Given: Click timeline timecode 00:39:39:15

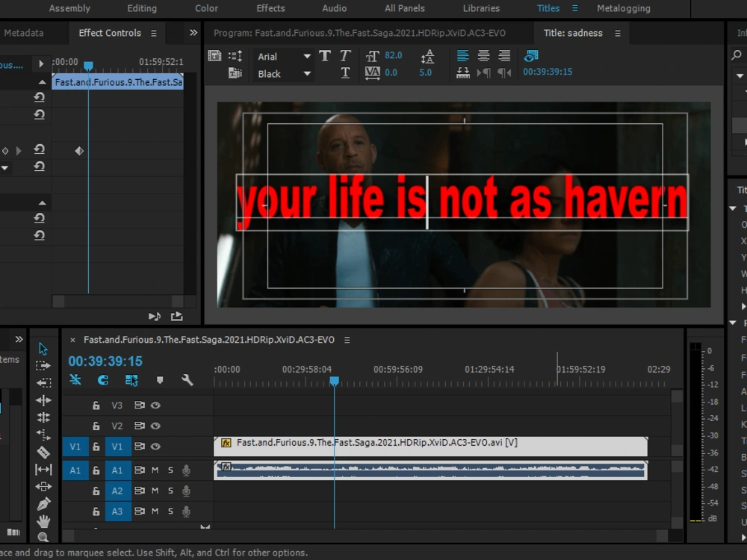Looking at the screenshot, I should 105,361.
